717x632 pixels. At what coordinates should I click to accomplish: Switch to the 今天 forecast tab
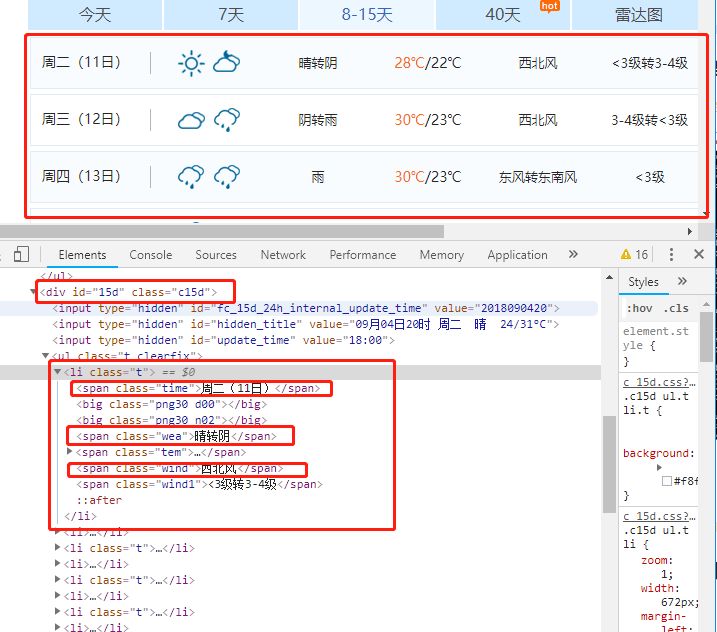95,15
